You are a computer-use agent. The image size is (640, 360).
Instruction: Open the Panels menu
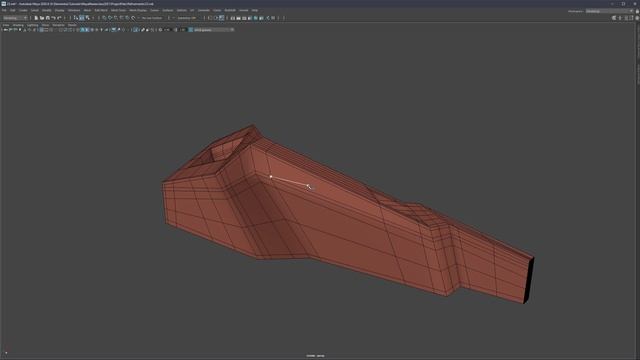[72, 25]
